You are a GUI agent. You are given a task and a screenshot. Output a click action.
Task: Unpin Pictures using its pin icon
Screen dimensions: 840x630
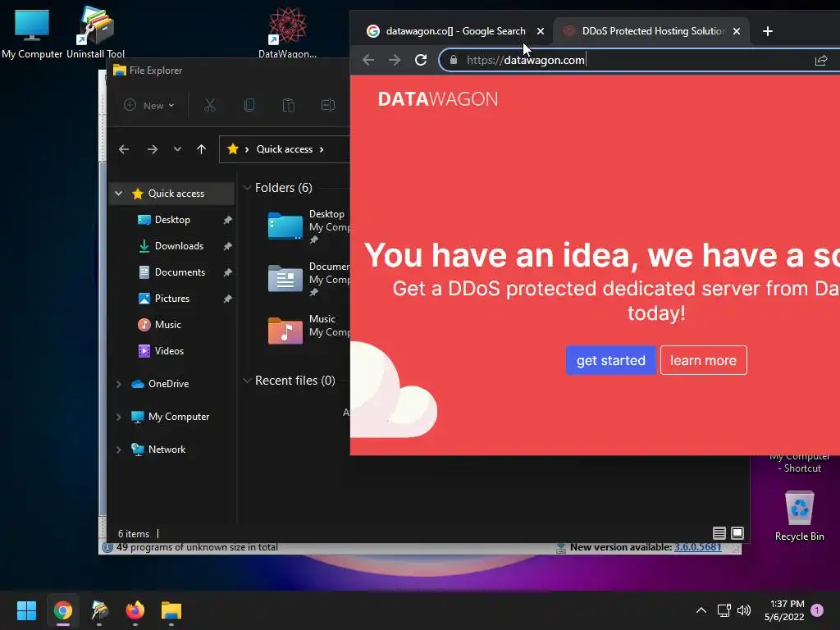click(228, 299)
